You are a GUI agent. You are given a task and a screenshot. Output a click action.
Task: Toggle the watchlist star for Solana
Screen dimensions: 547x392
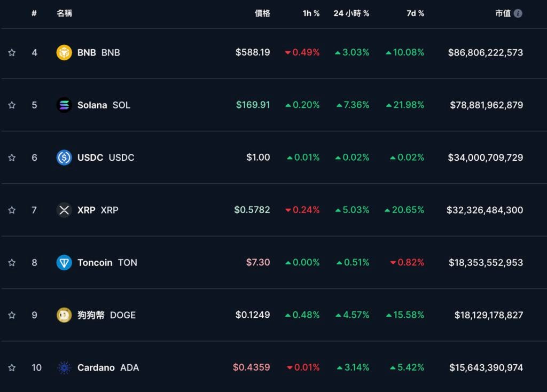coord(12,105)
